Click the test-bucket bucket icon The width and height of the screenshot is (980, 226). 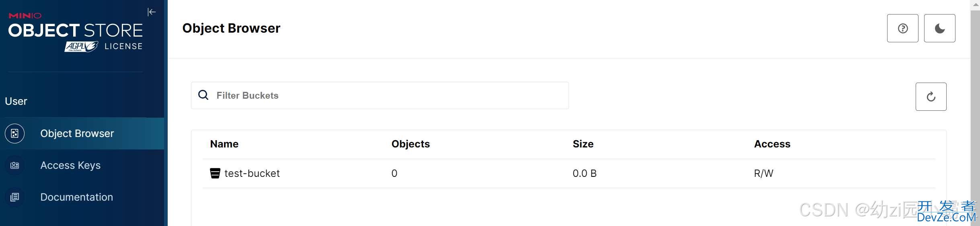pos(215,173)
